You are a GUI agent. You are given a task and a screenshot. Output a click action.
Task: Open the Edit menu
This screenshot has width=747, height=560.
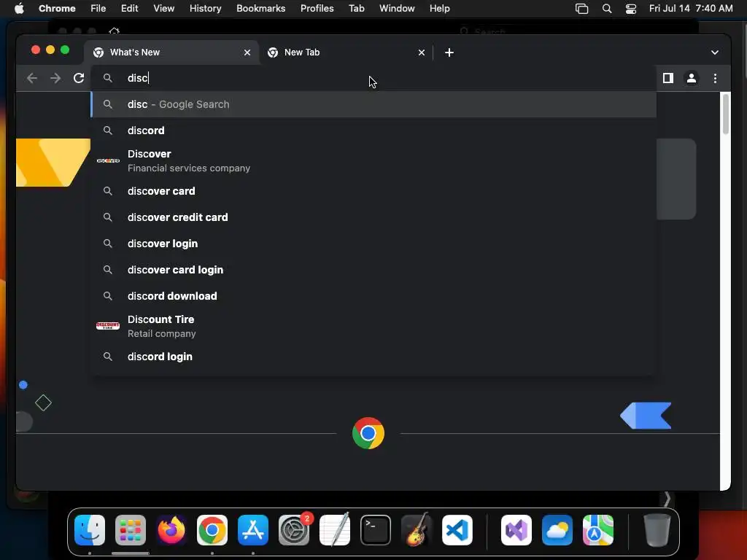pos(130,9)
